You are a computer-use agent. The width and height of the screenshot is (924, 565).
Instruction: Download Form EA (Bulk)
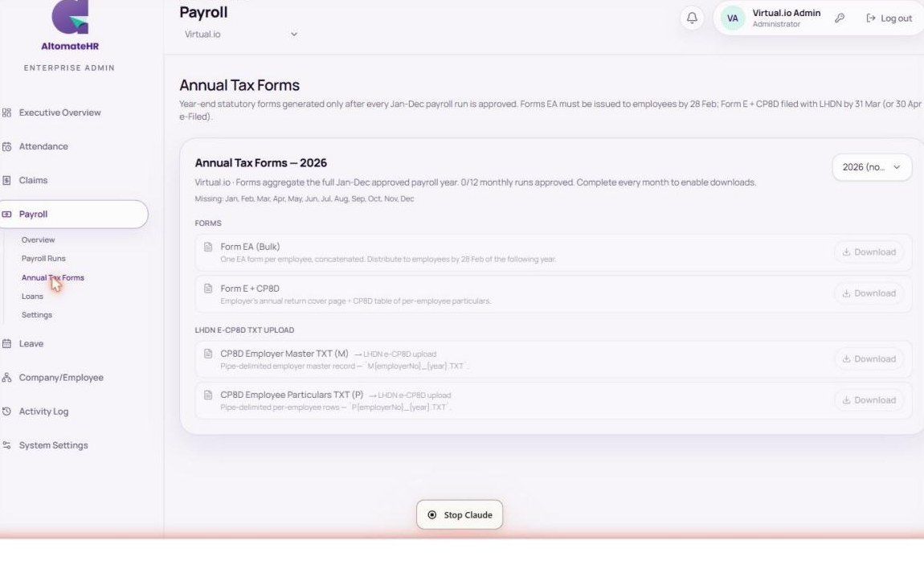pyautogui.click(x=869, y=252)
